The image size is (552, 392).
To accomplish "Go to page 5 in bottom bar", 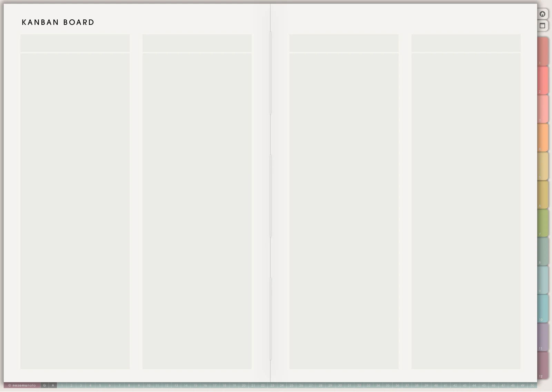I will click(100, 385).
